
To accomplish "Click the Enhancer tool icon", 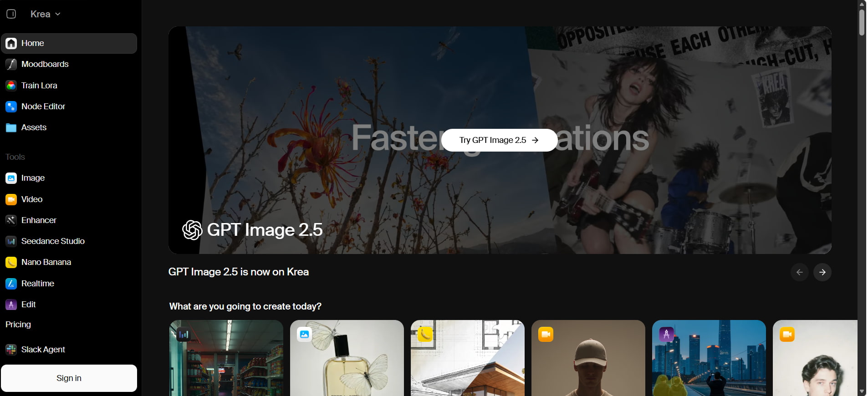I will click(x=11, y=220).
